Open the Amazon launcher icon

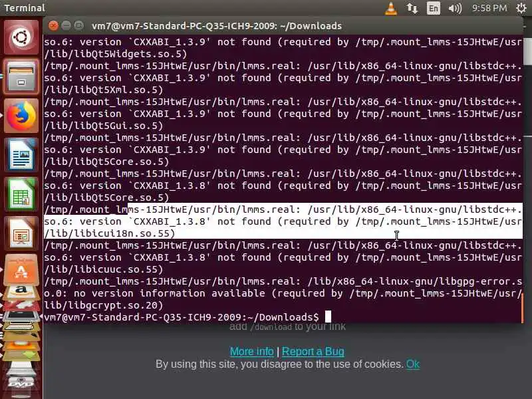click(x=21, y=292)
